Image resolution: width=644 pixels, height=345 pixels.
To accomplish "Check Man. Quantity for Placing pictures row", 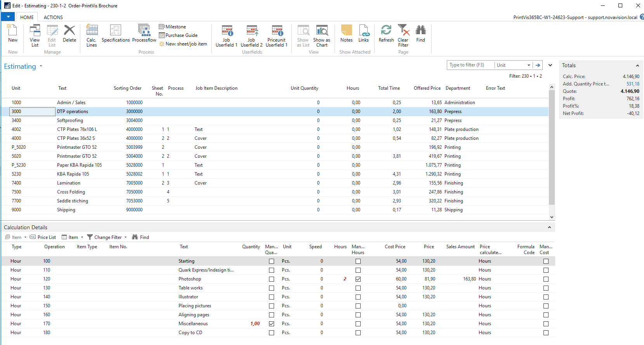I will 271,306.
